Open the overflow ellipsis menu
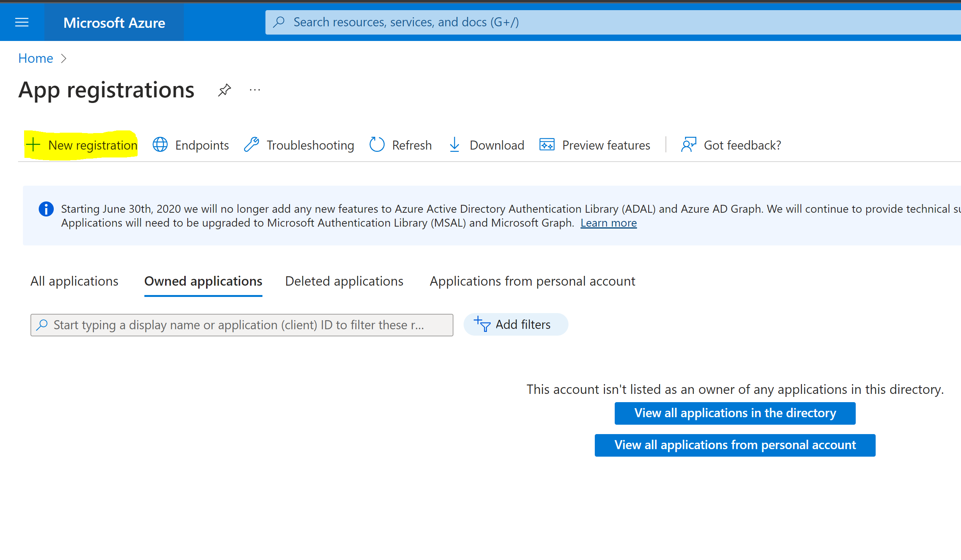The width and height of the screenshot is (961, 560). coord(255,90)
